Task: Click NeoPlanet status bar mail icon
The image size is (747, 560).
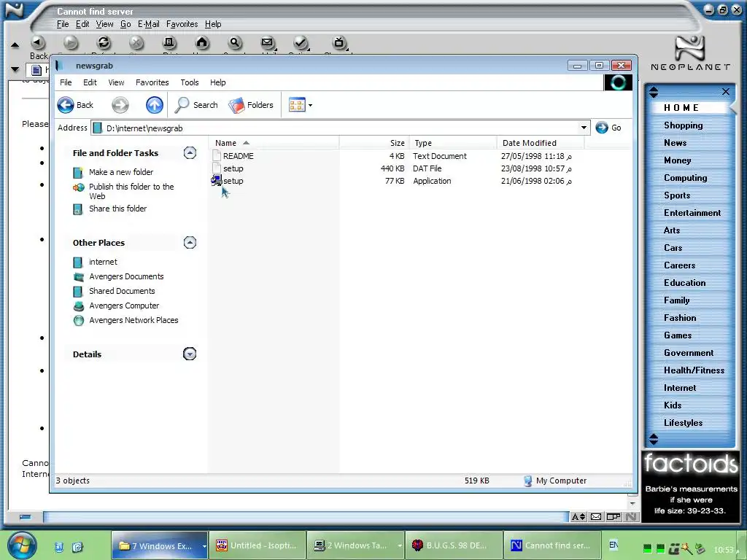Action: click(x=595, y=517)
